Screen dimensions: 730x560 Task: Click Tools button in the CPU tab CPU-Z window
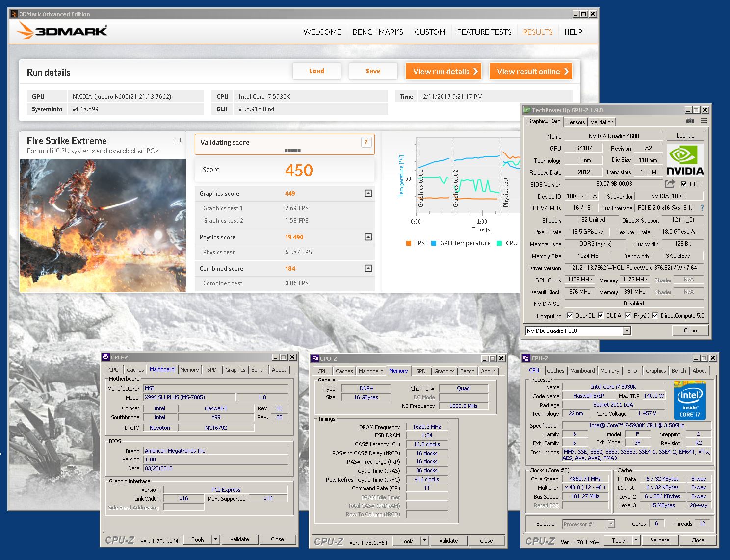618,540
